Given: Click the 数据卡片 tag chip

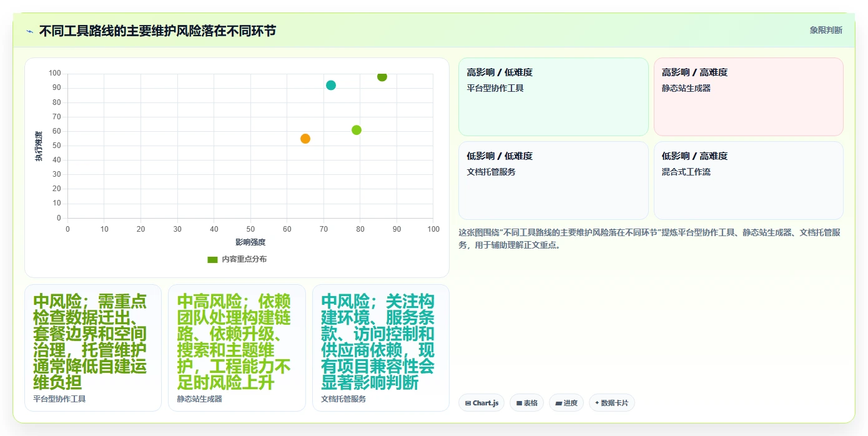Looking at the screenshot, I should click(x=611, y=403).
